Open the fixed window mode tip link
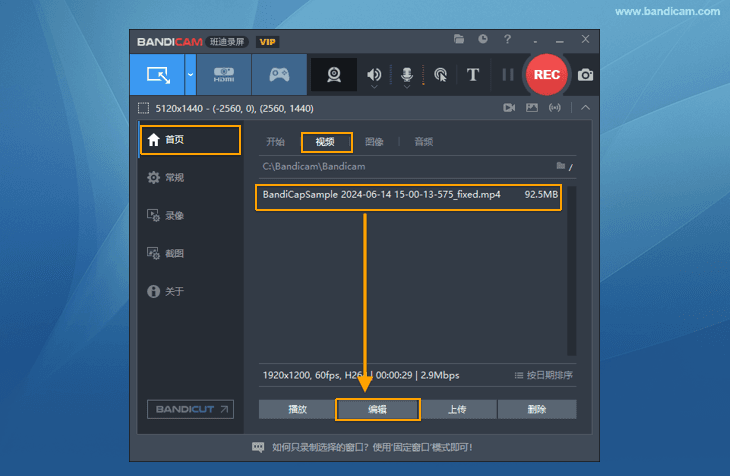The width and height of the screenshot is (730, 476). pos(372,448)
